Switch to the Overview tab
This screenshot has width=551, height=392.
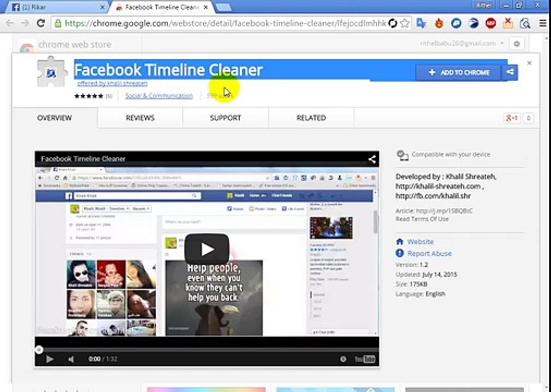pos(54,118)
